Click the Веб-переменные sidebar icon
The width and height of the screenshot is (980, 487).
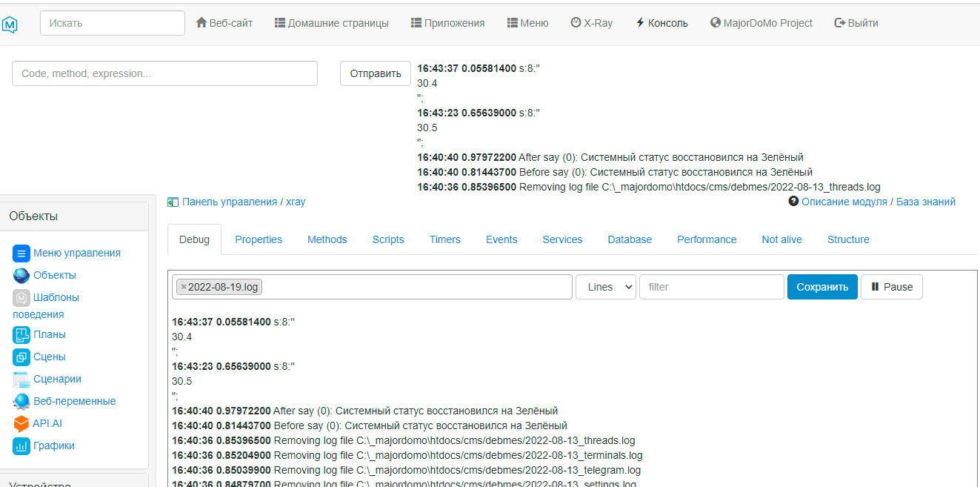click(21, 402)
